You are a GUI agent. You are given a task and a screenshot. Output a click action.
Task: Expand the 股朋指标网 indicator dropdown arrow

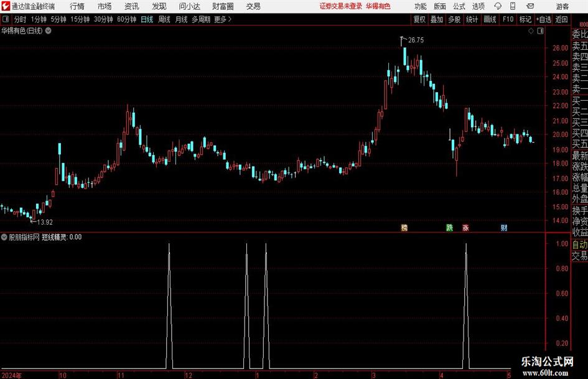tap(4, 237)
